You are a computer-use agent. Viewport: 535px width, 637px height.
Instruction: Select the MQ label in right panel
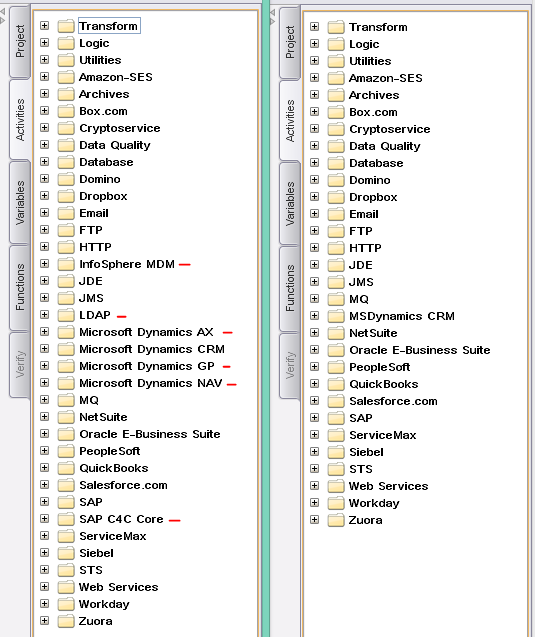pos(359,299)
